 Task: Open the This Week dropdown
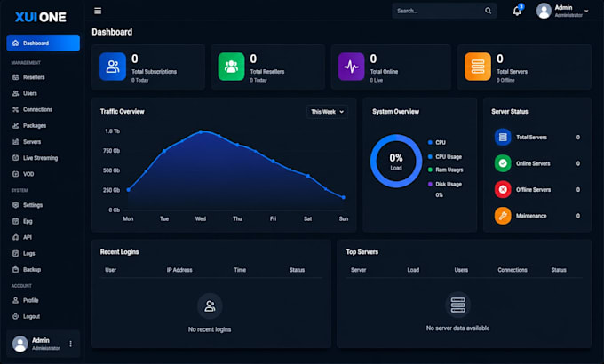(327, 112)
